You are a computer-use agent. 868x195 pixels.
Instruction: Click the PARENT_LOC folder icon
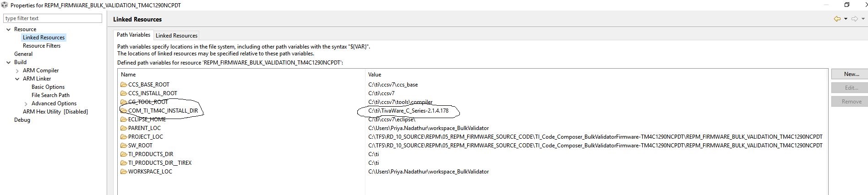124,128
